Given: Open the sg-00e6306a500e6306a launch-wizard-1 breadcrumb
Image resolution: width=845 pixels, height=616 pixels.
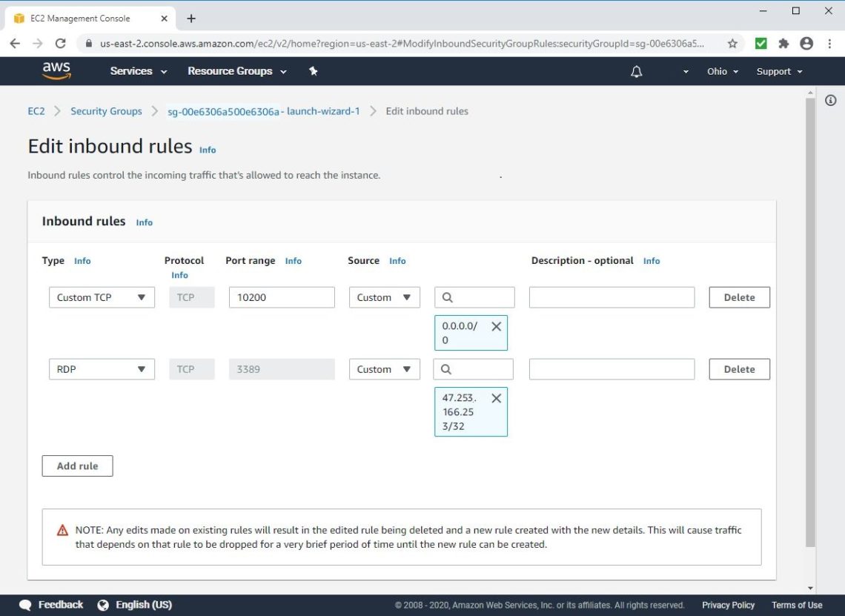Looking at the screenshot, I should click(x=264, y=111).
